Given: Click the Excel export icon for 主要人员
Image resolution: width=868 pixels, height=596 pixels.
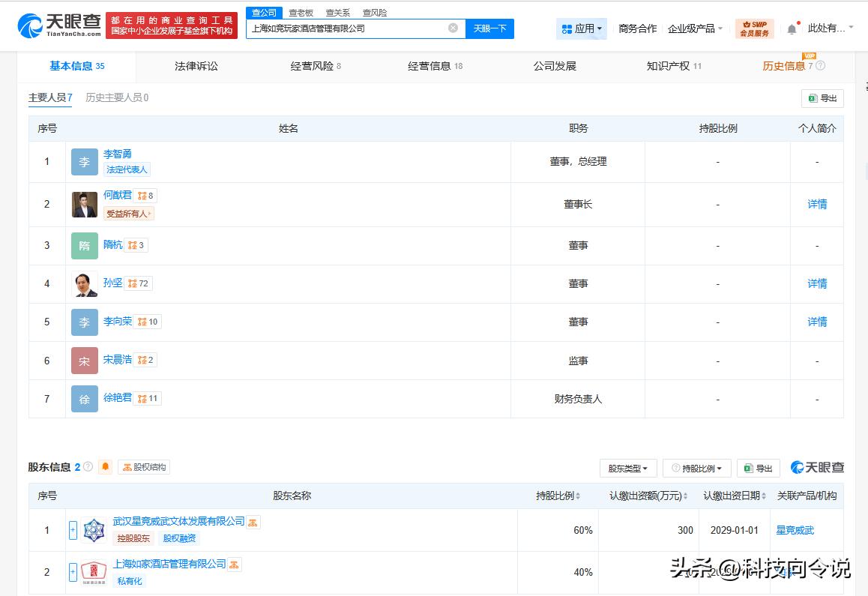Looking at the screenshot, I should (813, 98).
